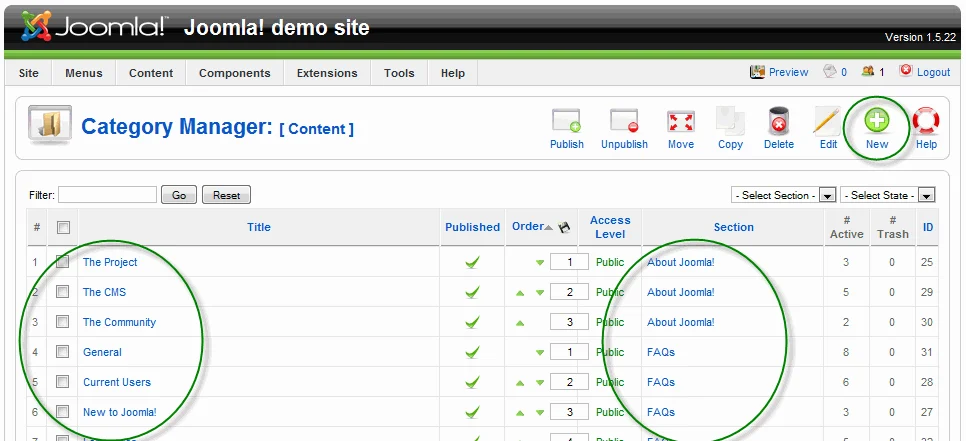Sort by Section column header
The height and width of the screenshot is (441, 966).
(x=733, y=227)
